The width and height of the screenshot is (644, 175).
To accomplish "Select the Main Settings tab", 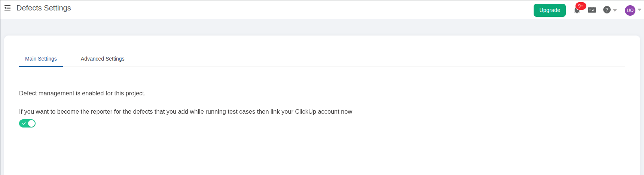I will pyautogui.click(x=41, y=59).
